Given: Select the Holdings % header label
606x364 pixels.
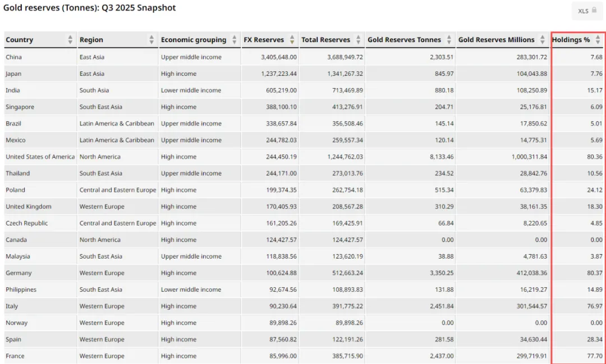Looking at the screenshot, I should (x=571, y=40).
